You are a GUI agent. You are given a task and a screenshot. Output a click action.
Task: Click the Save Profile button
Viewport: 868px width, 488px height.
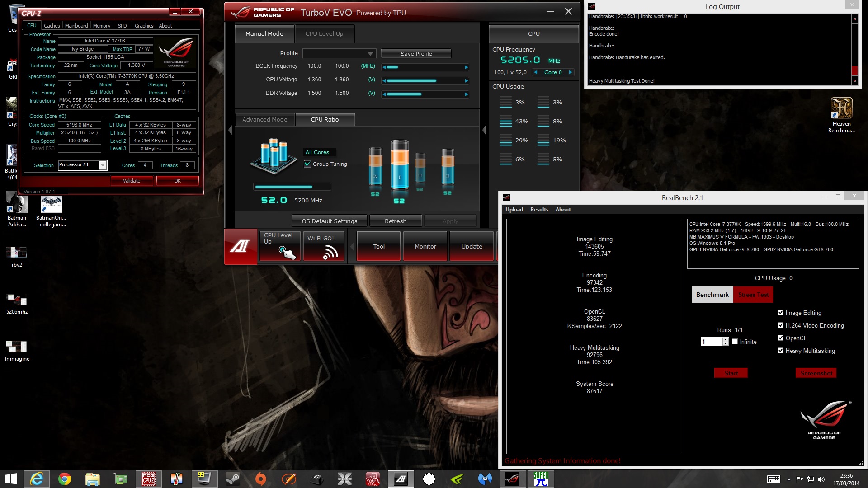[416, 54]
